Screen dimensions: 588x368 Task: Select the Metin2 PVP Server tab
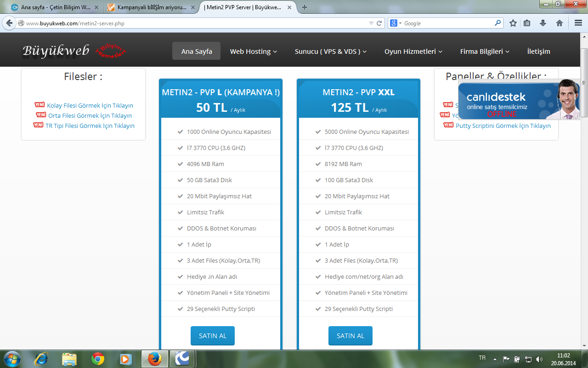pos(246,7)
